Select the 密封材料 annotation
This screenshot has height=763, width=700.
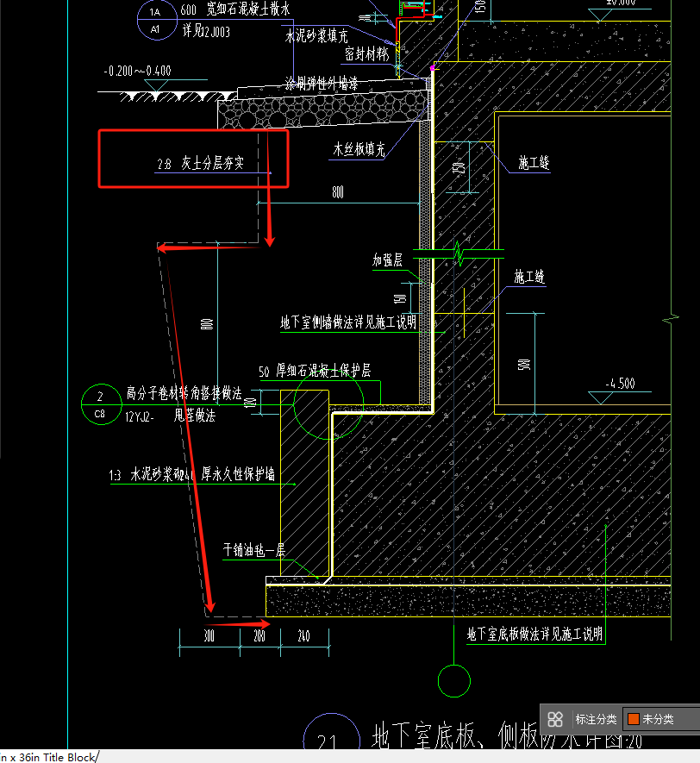pyautogui.click(x=366, y=54)
